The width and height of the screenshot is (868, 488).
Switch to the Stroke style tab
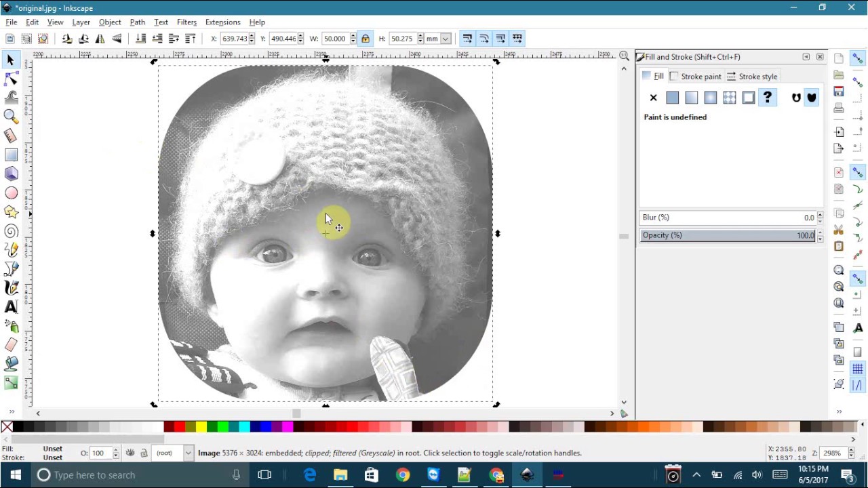tap(752, 77)
